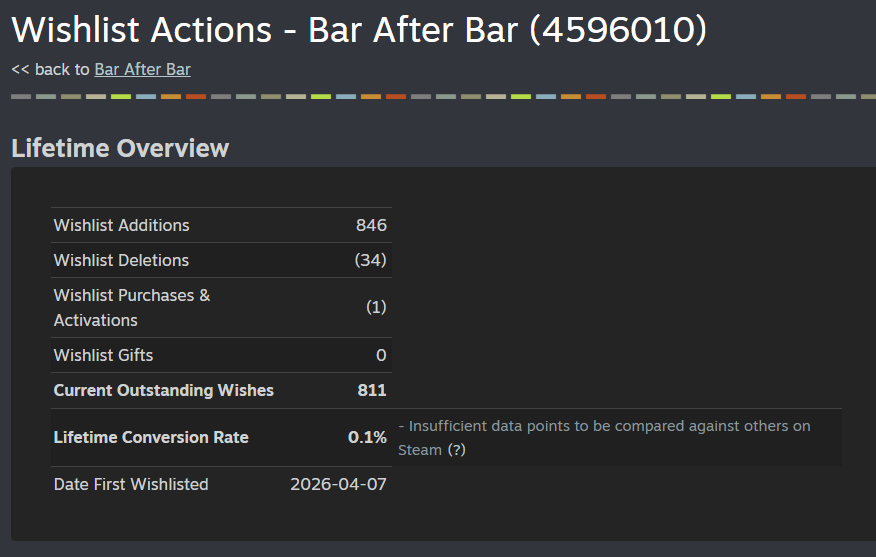
Task: Select the Wishlist Actions page title
Action: pyautogui.click(x=359, y=30)
